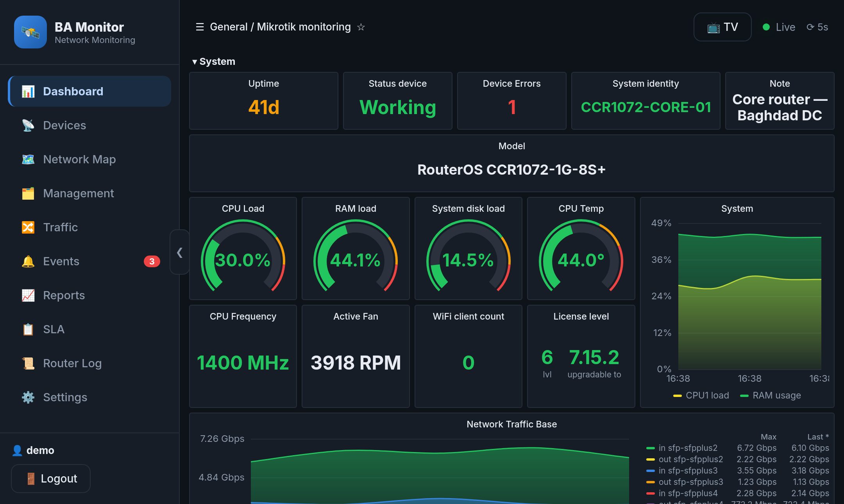Open Reports from the sidebar

coord(89,295)
